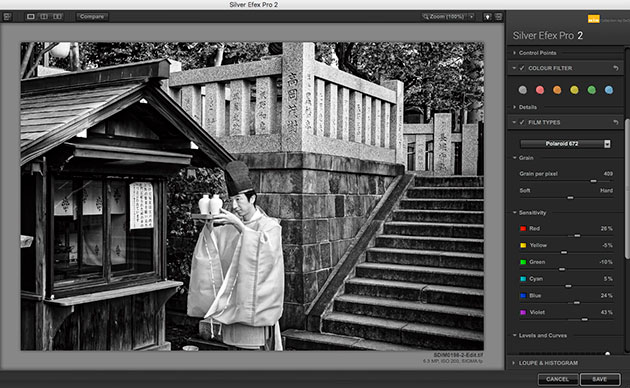Image resolution: width=630 pixels, height=388 pixels.
Task: Collapse the FILM TYPES section
Action: (x=514, y=122)
